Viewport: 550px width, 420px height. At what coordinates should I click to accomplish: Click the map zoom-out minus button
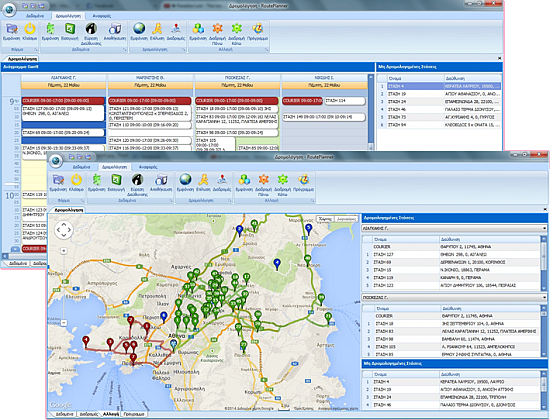(63, 322)
